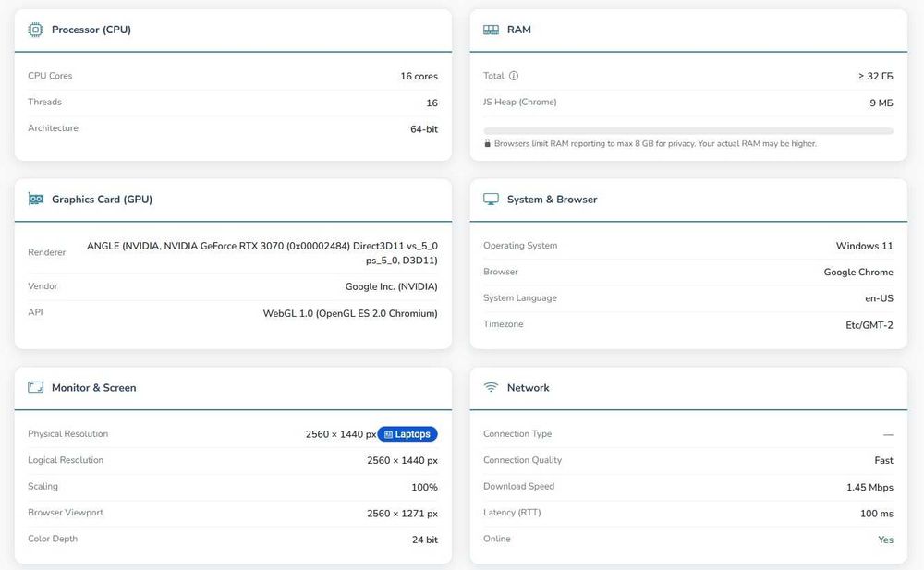The image size is (924, 570).
Task: Click the System & Browser monitor icon
Action: pyautogui.click(x=491, y=200)
